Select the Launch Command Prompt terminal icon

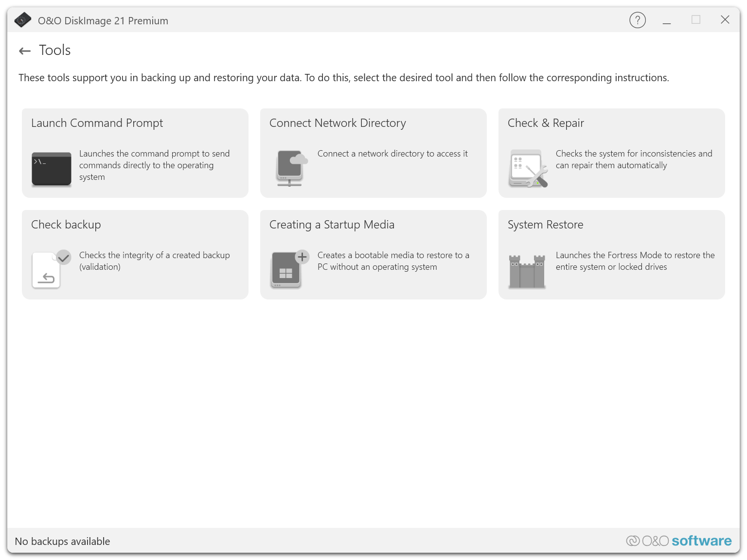(51, 169)
